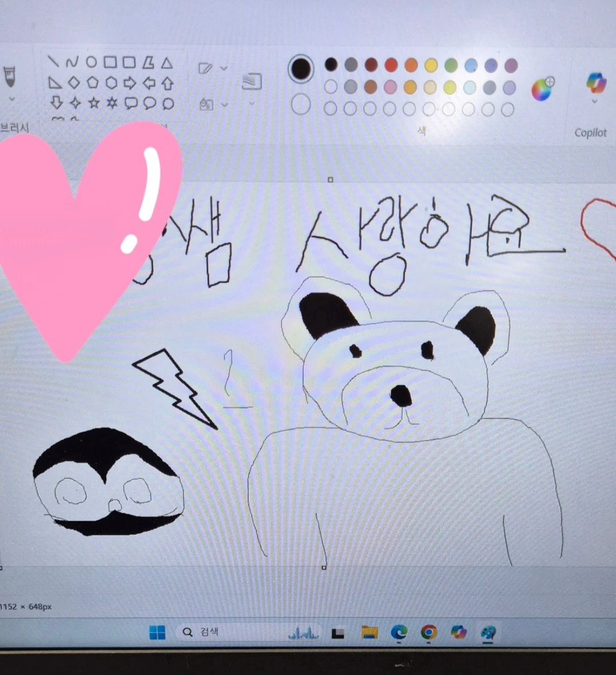Image resolution: width=616 pixels, height=675 pixels.
Task: Select the secondary Color 2 circle
Action: (x=301, y=104)
